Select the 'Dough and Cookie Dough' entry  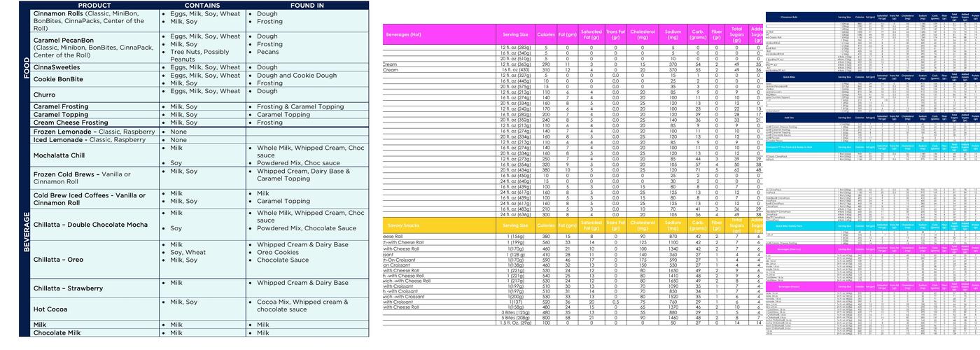pyautogui.click(x=297, y=76)
